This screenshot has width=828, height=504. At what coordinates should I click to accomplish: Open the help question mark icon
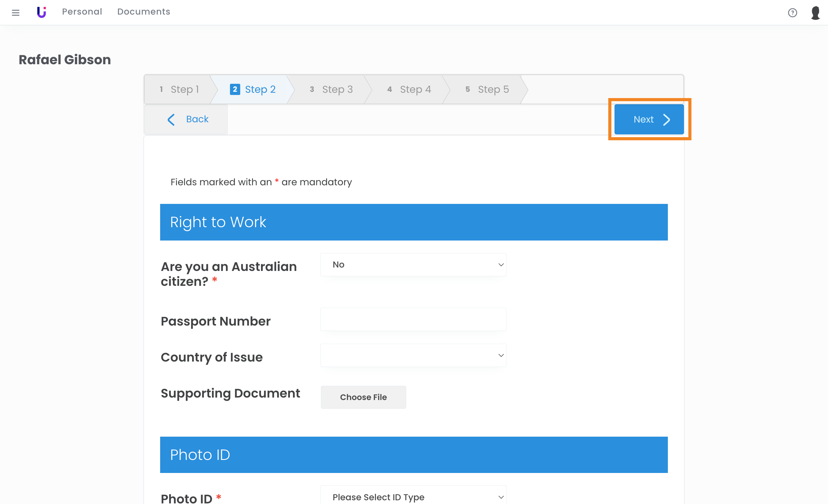792,13
